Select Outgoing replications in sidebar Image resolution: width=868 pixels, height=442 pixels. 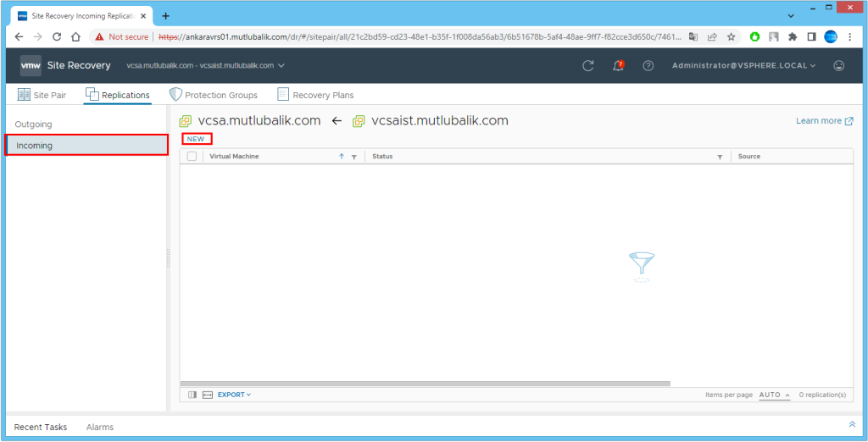click(33, 124)
